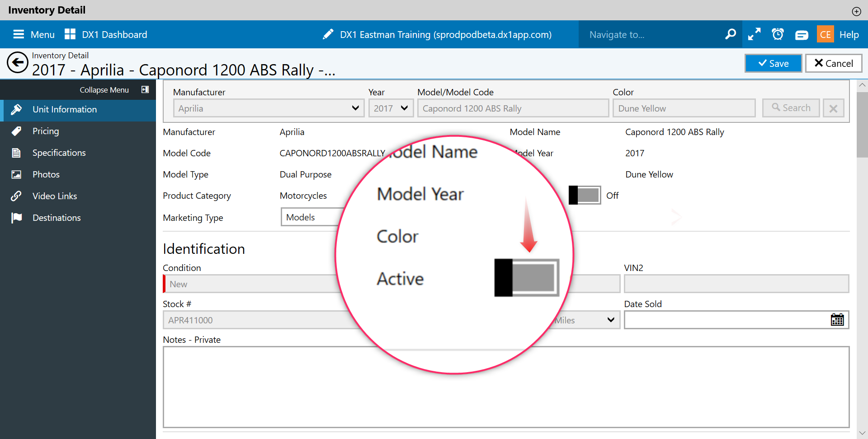
Task: Click the Dual Purpose model type value
Action: (x=306, y=174)
